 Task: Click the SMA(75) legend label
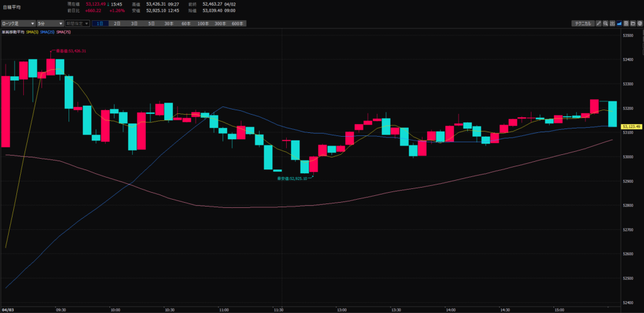tap(63, 31)
